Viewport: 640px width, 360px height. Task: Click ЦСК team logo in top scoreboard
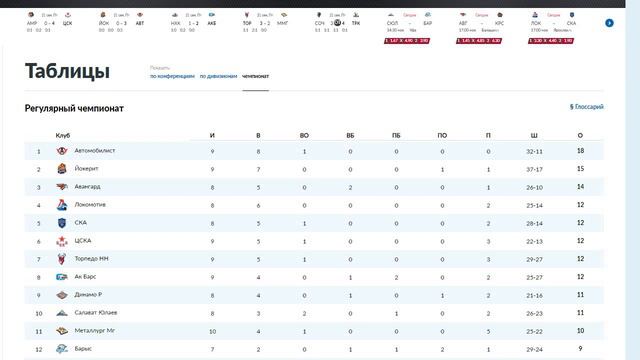coord(68,15)
